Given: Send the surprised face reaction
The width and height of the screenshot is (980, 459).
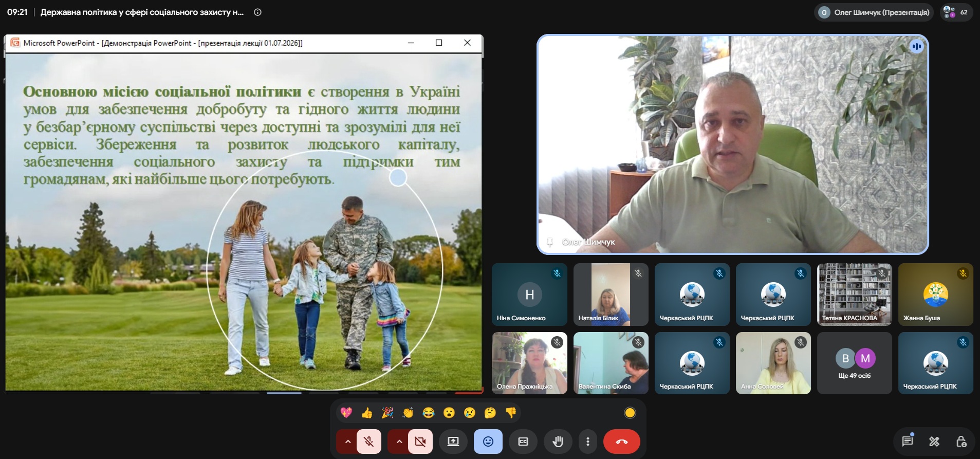Looking at the screenshot, I should [x=449, y=413].
